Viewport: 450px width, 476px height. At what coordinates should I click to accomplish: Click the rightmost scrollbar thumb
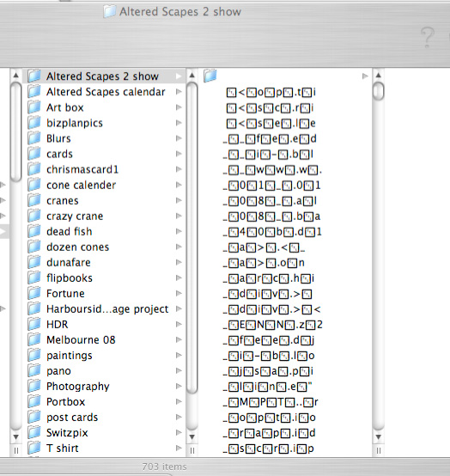point(379,91)
